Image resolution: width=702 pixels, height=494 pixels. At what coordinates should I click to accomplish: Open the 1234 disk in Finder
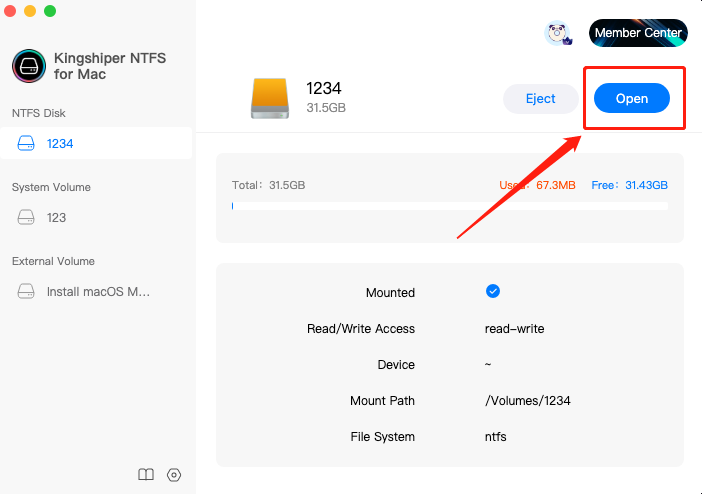click(632, 98)
